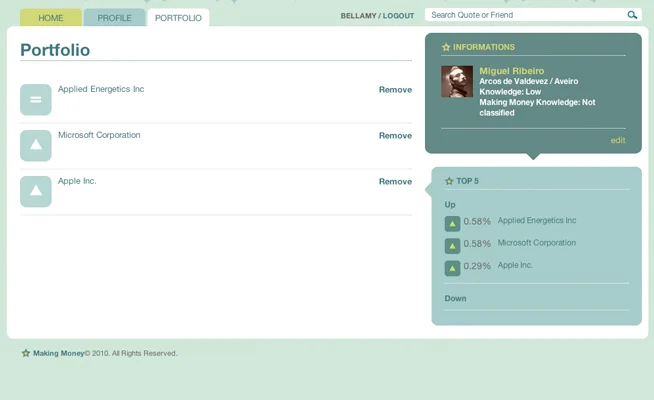Click the Making Money footer text
This screenshot has width=654, height=400.
tap(59, 353)
